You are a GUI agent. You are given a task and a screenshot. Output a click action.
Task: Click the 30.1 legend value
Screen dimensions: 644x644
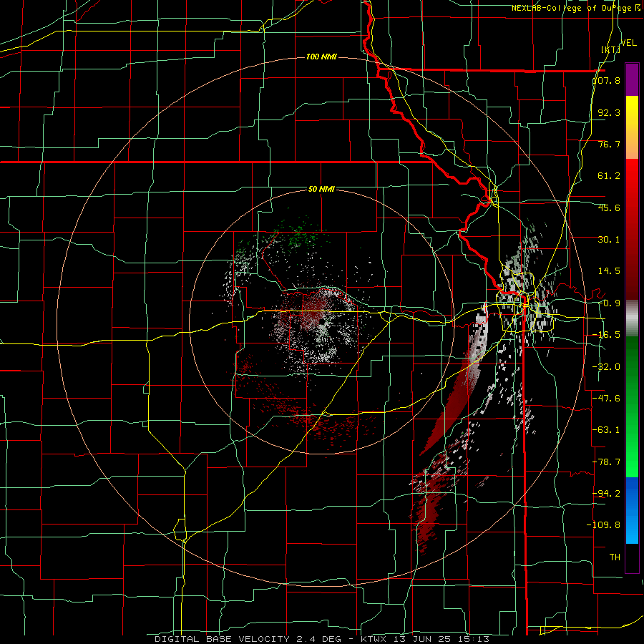pyautogui.click(x=609, y=240)
